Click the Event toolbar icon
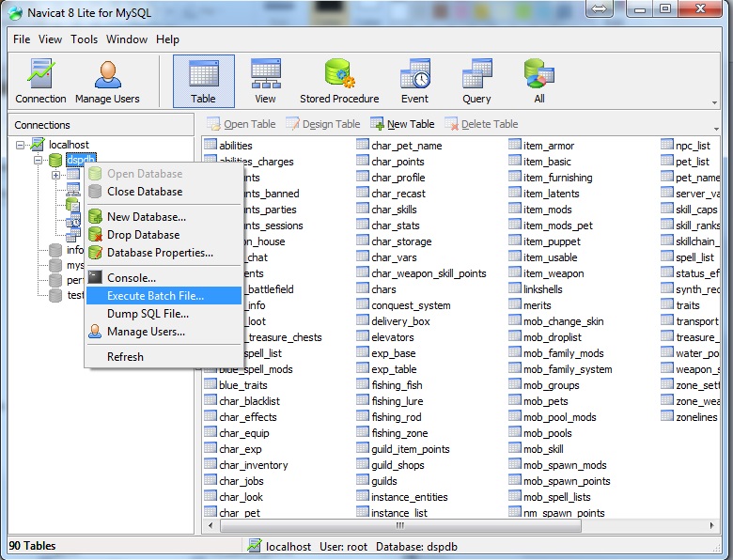Screen dimensions: 733x560 (414, 81)
